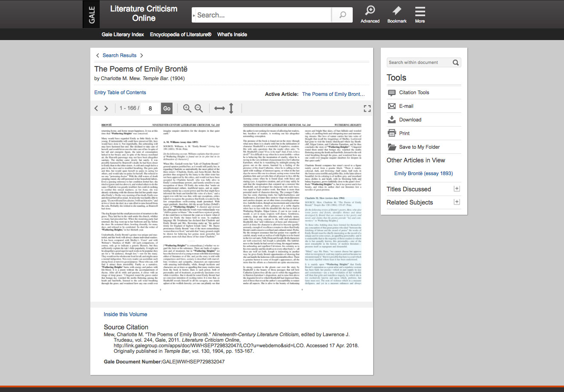Click the printer icon
Screen dimensions: 564x392
pyautogui.click(x=392, y=133)
